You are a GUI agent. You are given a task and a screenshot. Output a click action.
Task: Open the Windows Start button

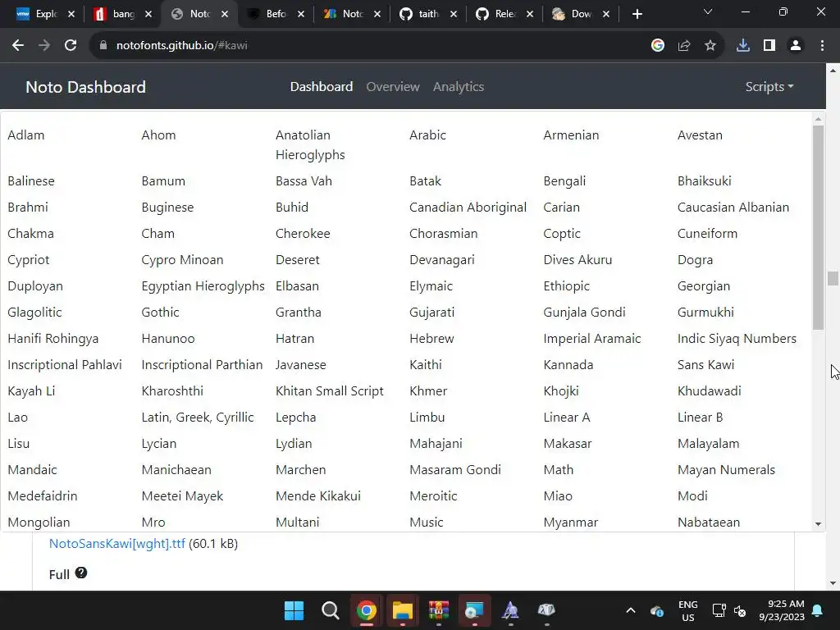point(294,610)
